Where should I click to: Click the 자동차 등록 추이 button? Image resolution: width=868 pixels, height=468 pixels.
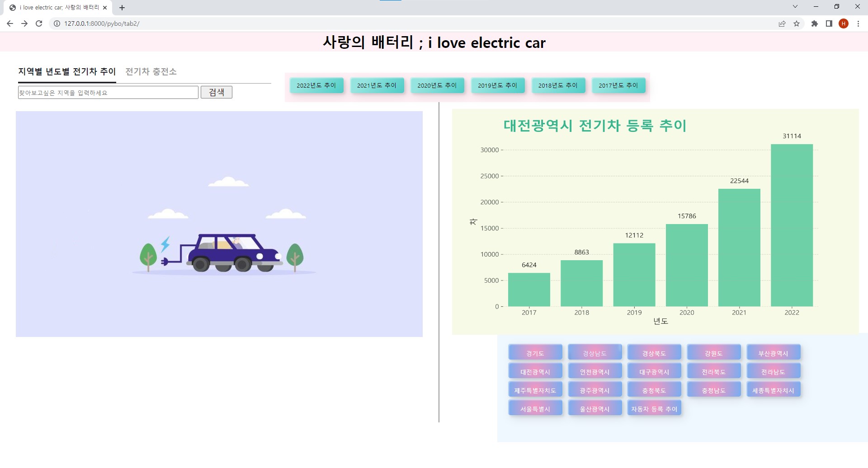coord(654,408)
